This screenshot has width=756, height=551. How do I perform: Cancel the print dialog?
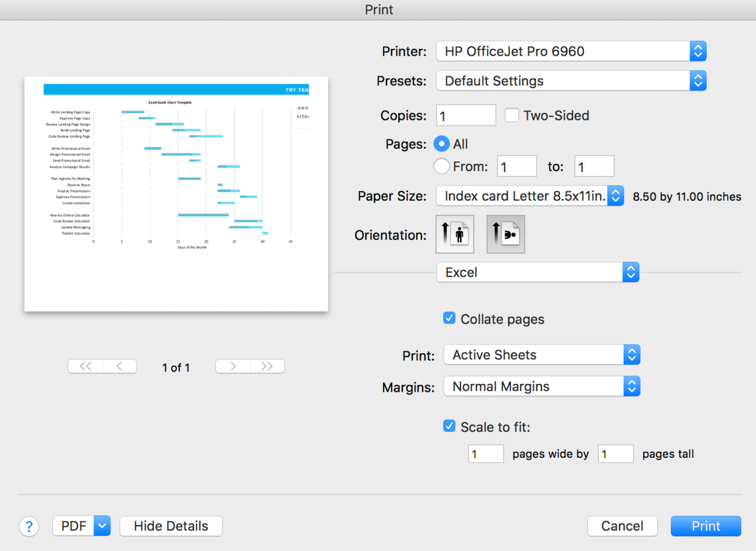click(x=622, y=526)
